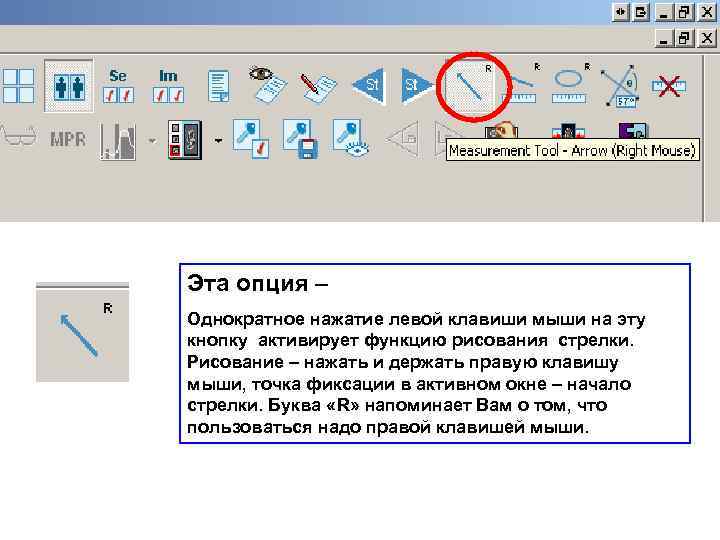Click the MPR button
Screen dimensions: 720x540
[68, 140]
